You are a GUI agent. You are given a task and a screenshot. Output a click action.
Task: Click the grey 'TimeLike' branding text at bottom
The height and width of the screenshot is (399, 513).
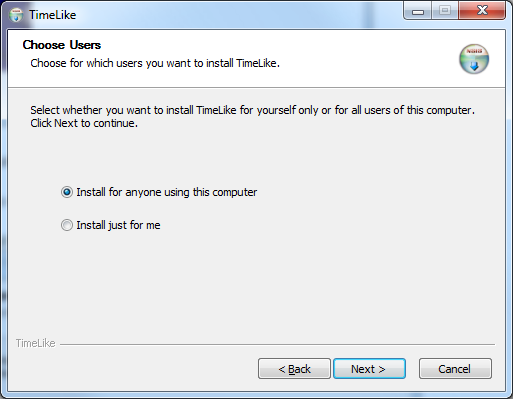36,343
